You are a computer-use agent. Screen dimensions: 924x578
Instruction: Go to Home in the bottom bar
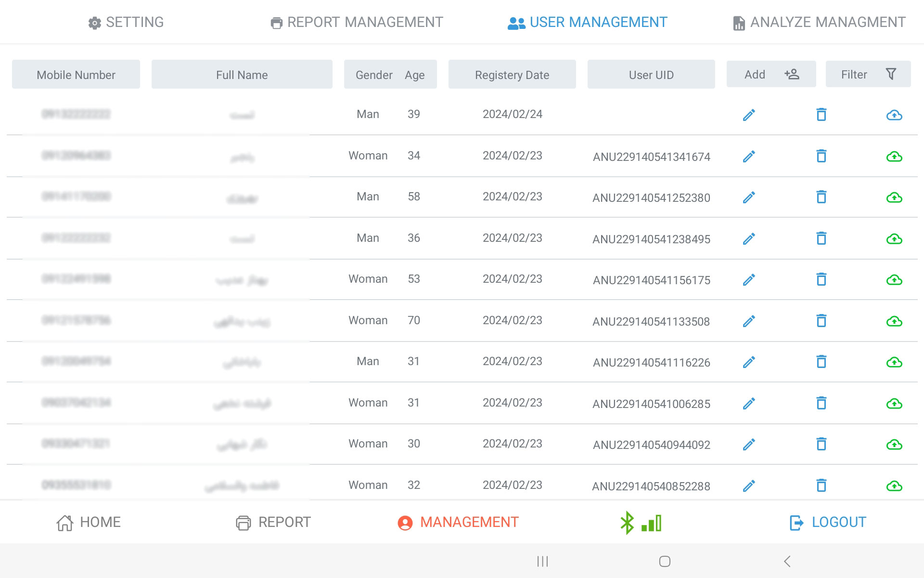coord(89,522)
